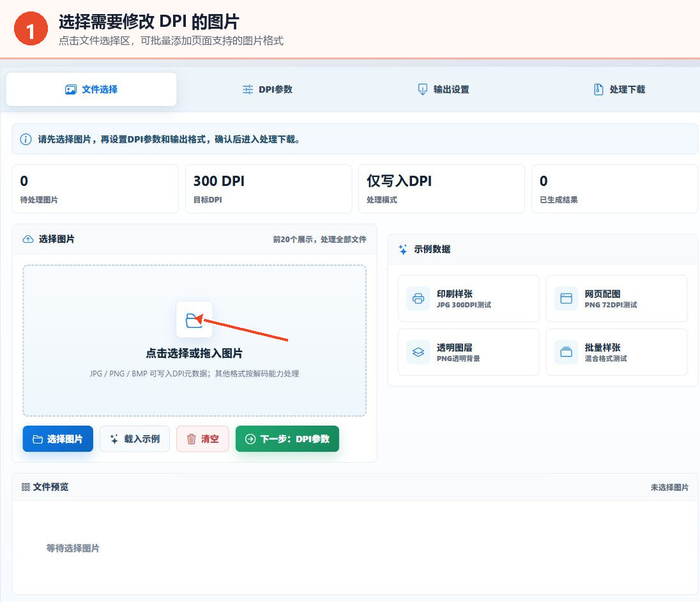Click the 请先选择图片 notice text

169,139
